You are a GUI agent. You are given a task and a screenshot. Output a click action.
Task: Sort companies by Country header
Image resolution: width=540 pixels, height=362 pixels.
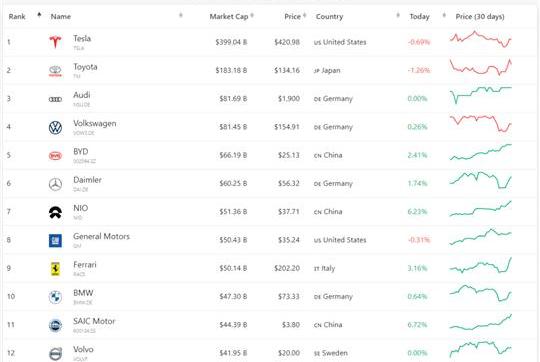tap(329, 16)
